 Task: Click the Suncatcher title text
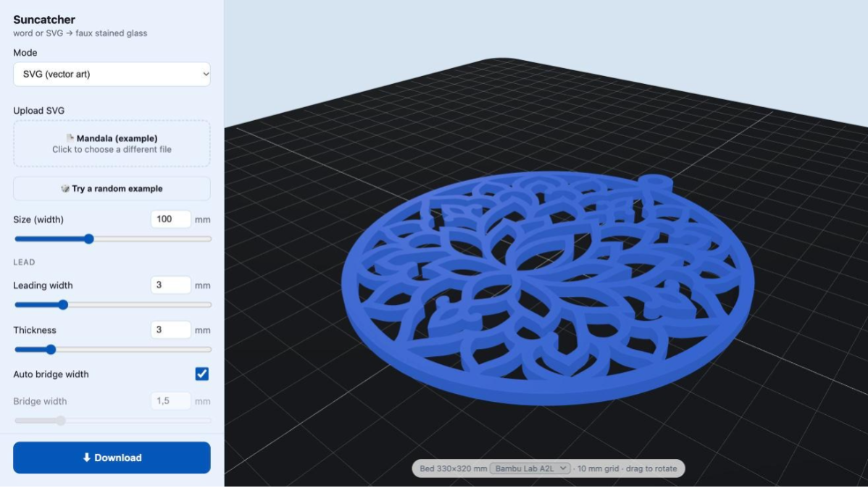44,20
